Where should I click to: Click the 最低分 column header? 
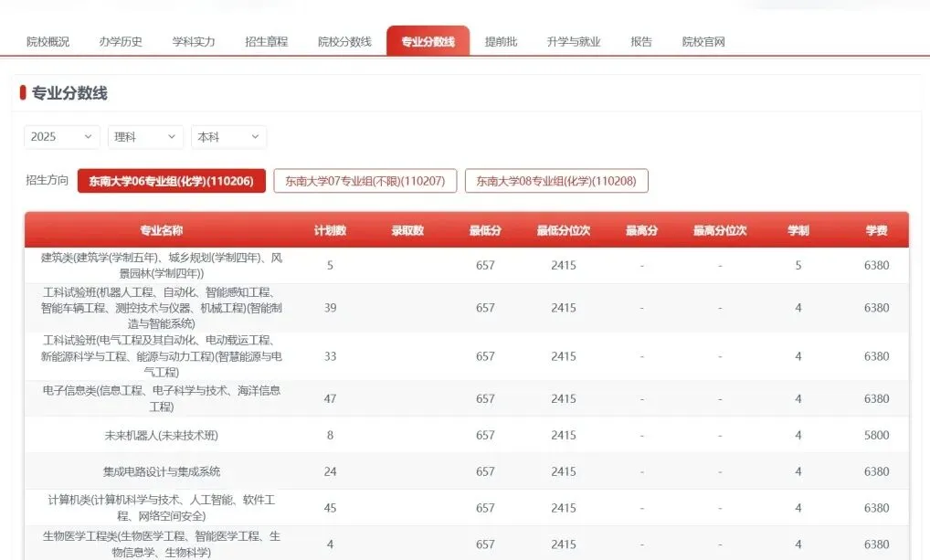click(x=485, y=230)
